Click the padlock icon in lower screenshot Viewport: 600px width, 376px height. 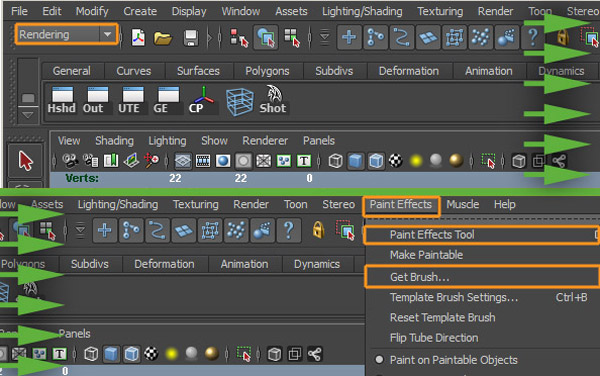click(x=318, y=230)
